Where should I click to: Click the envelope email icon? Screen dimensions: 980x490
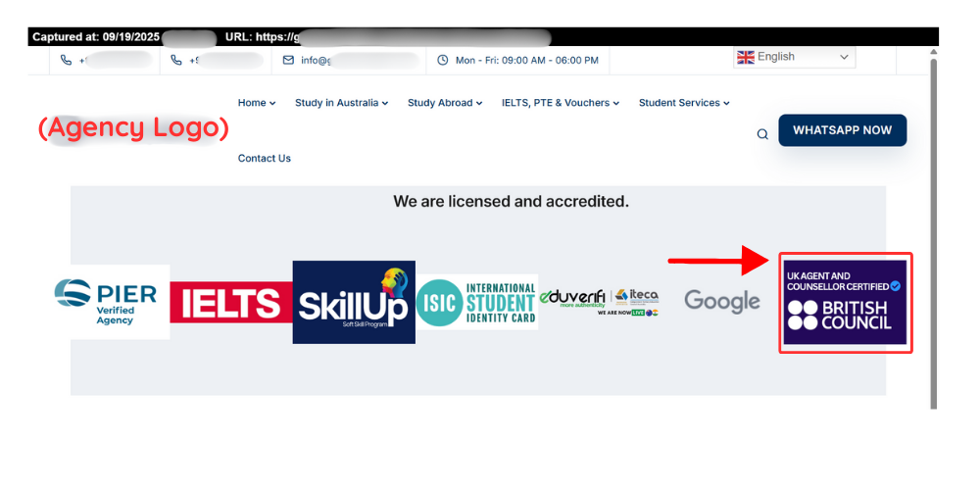[x=288, y=60]
